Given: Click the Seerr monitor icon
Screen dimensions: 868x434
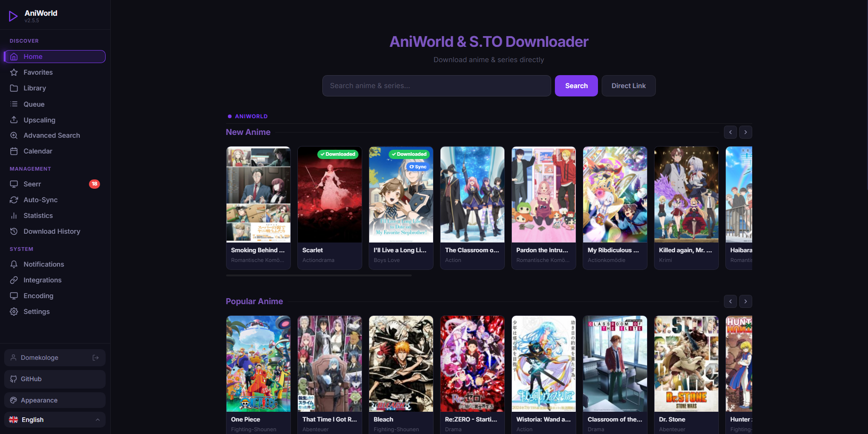Looking at the screenshot, I should click(x=14, y=184).
